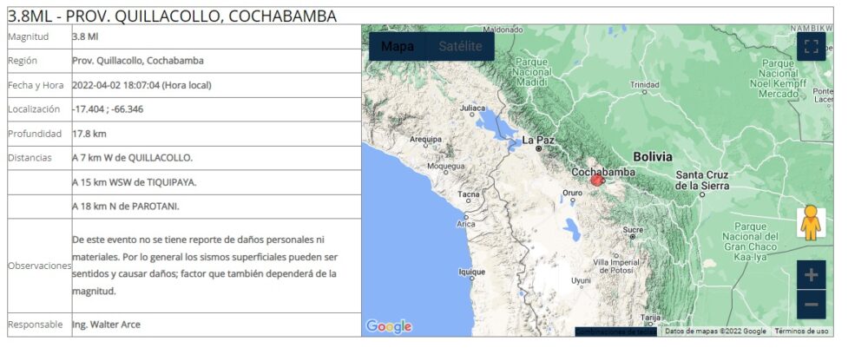Click the La Paz city label

click(x=538, y=139)
